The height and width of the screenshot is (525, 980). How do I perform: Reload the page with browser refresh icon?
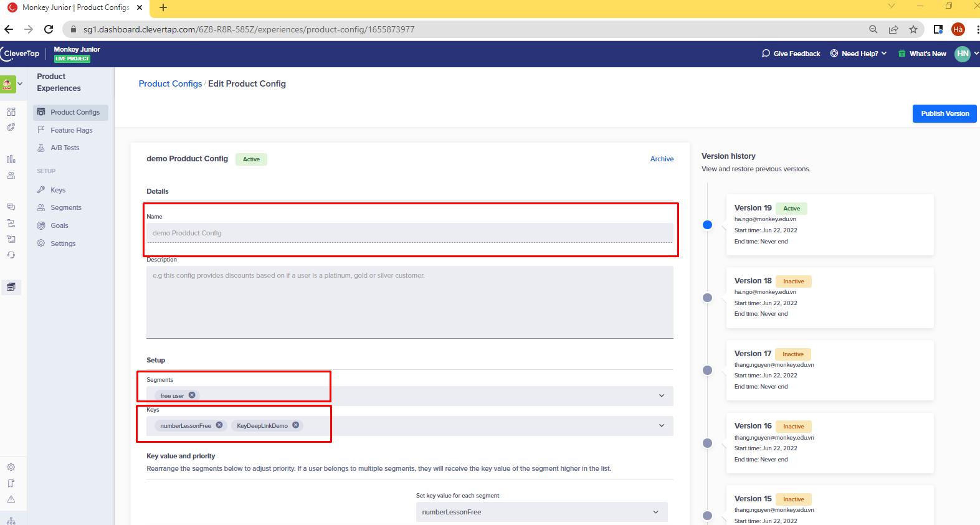pyautogui.click(x=49, y=29)
